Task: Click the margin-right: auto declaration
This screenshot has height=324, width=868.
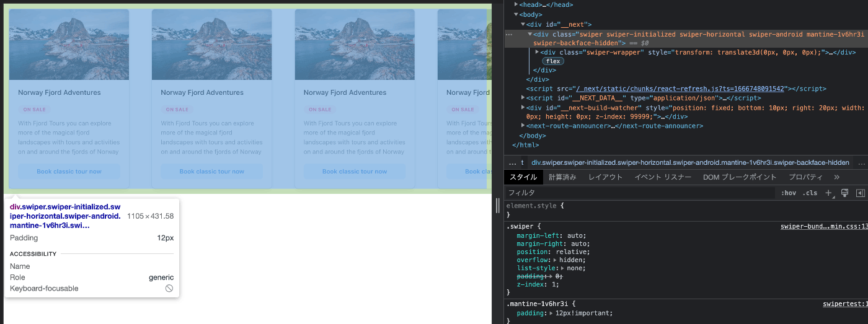Action: point(553,244)
